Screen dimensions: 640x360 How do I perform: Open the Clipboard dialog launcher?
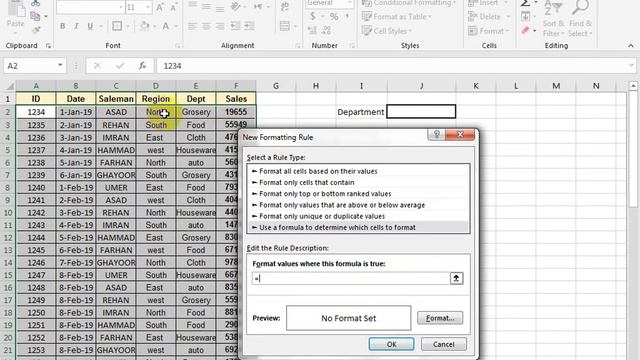(48, 46)
